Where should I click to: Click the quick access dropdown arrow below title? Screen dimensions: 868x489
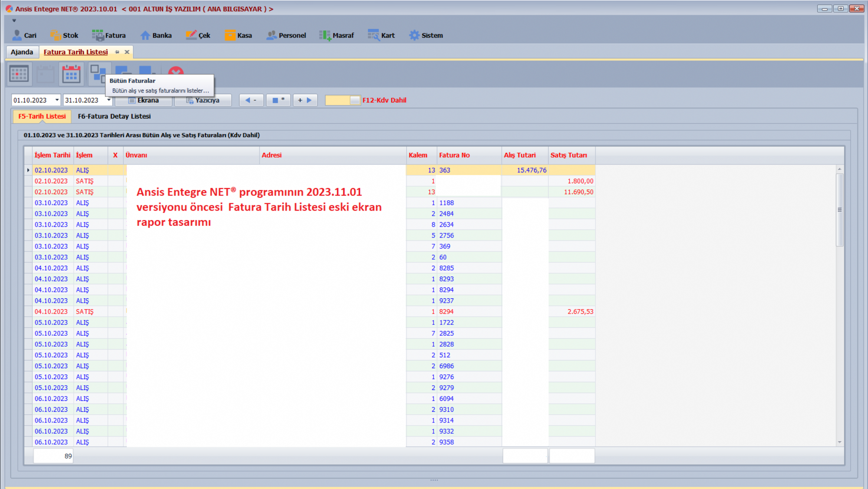click(14, 20)
